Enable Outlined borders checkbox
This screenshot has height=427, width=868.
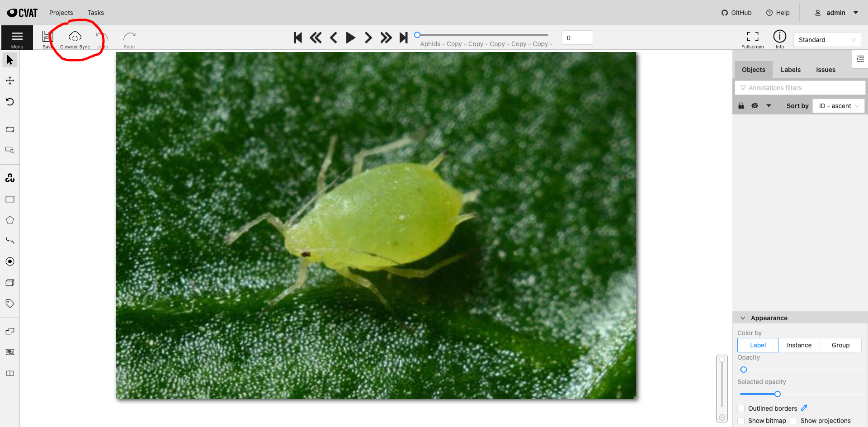coord(741,408)
